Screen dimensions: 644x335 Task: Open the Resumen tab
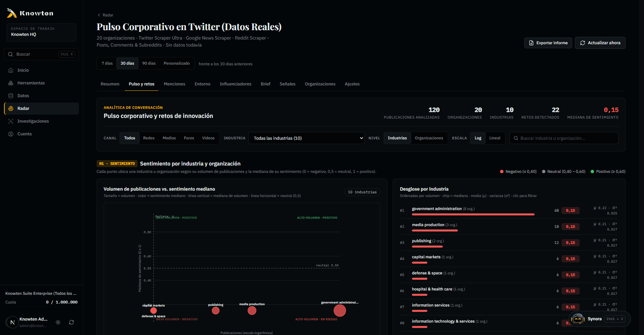click(x=110, y=84)
